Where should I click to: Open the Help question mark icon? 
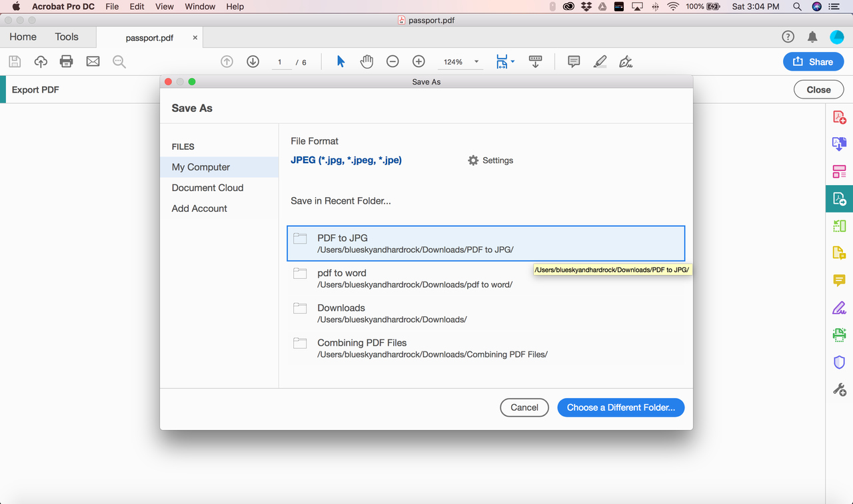point(788,37)
